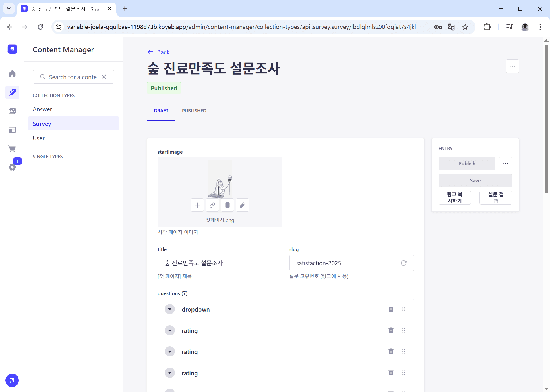The width and height of the screenshot is (550, 392).
Task: Click the Home icon in sidebar
Action: [12, 74]
